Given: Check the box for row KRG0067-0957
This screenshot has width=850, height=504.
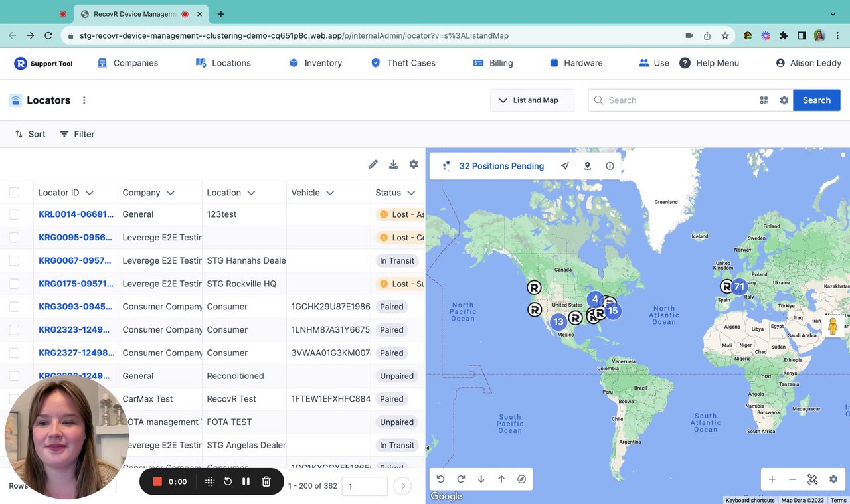Looking at the screenshot, I should [x=14, y=261].
